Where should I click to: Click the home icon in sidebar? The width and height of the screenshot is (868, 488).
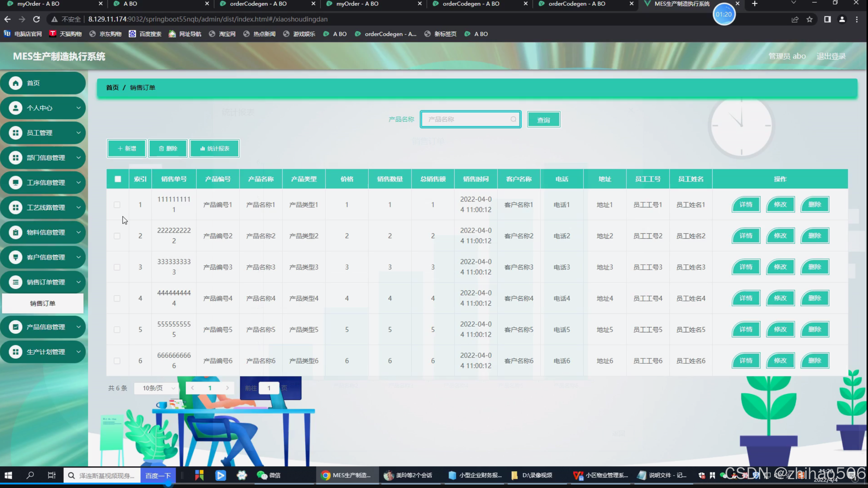pos(15,83)
